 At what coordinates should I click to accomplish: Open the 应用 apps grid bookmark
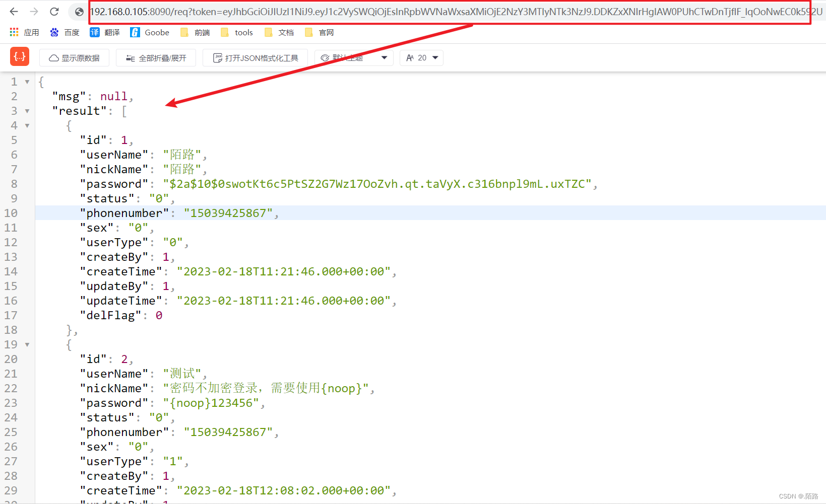[24, 32]
